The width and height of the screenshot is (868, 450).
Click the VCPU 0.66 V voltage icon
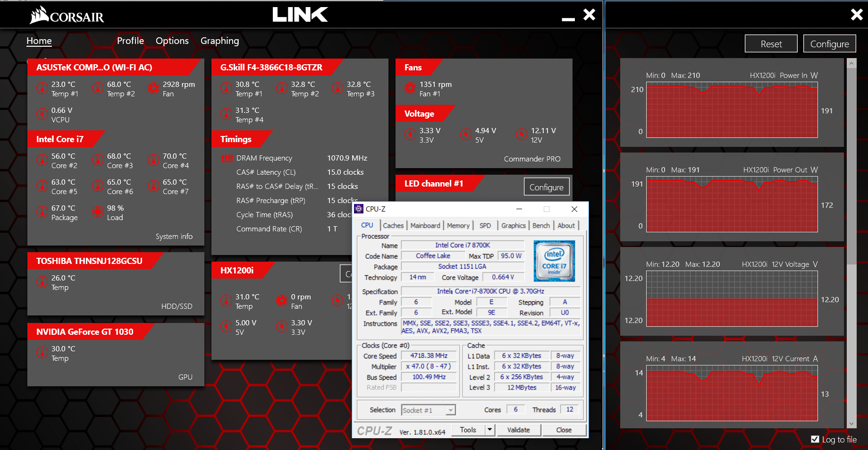42,114
